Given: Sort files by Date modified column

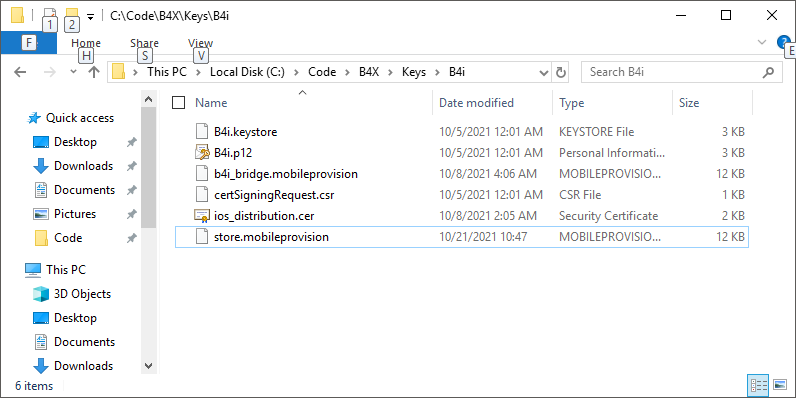Looking at the screenshot, I should click(x=476, y=103).
